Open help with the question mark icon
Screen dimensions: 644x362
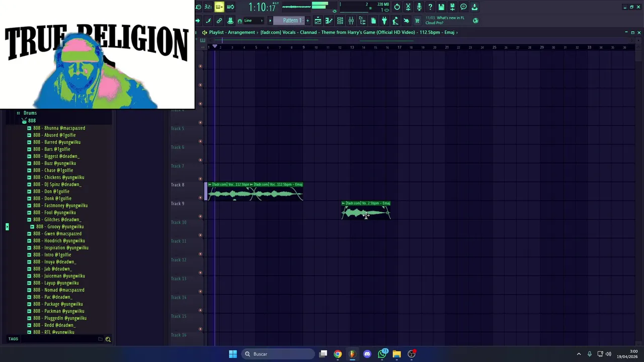pos(430,7)
